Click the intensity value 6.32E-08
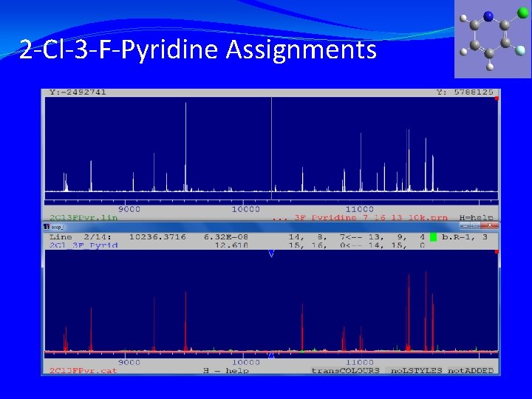 point(225,237)
